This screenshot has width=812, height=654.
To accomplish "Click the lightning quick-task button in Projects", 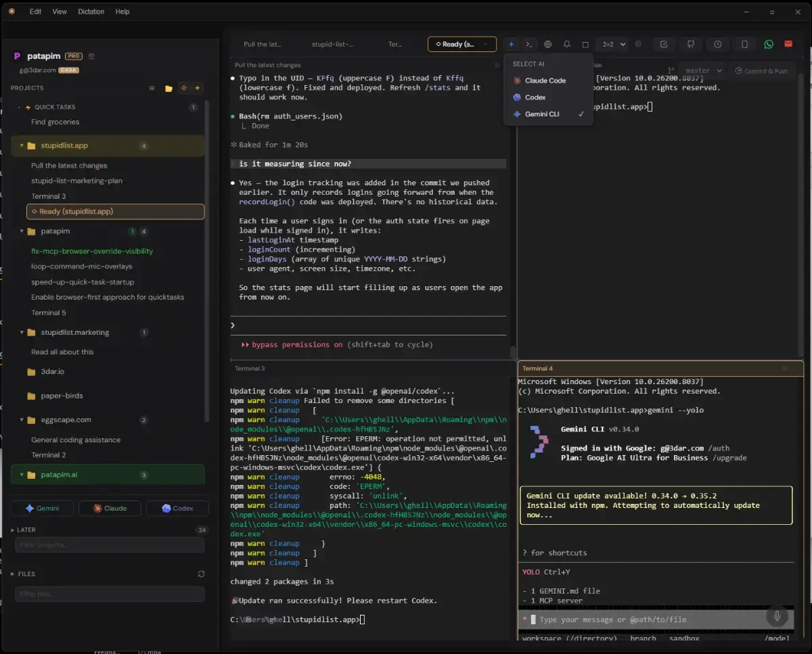I will pyautogui.click(x=183, y=88).
